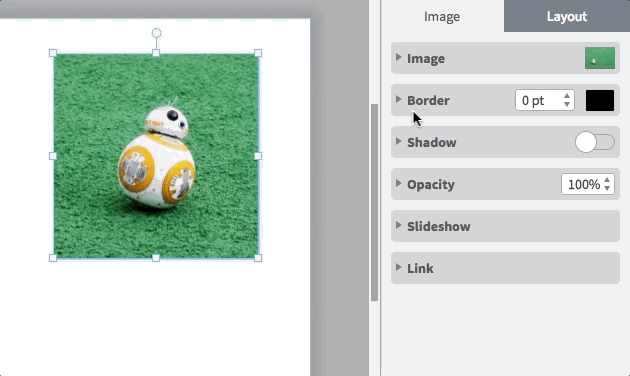
Task: Click the bottom-right resize handle of image
Action: (258, 258)
